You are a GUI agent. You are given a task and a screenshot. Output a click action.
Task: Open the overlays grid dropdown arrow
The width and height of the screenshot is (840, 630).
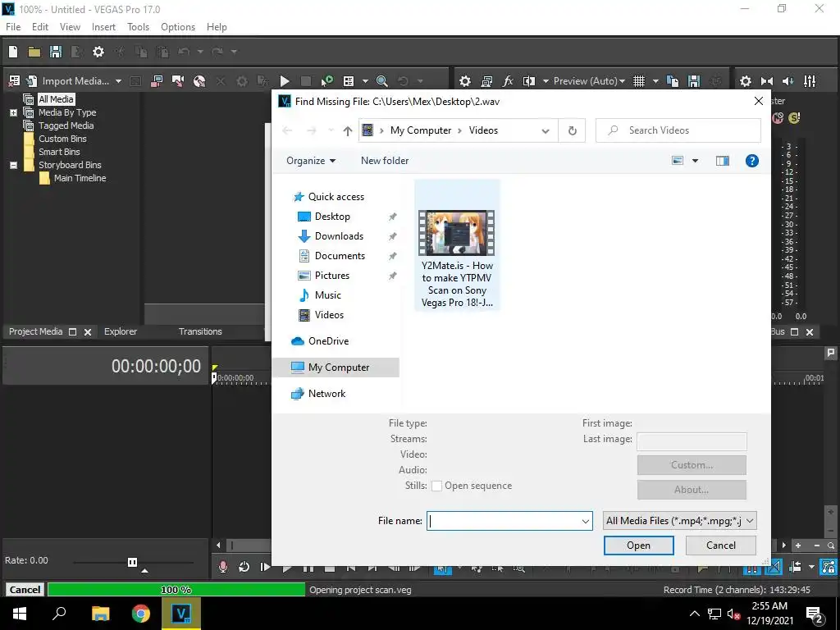click(655, 81)
